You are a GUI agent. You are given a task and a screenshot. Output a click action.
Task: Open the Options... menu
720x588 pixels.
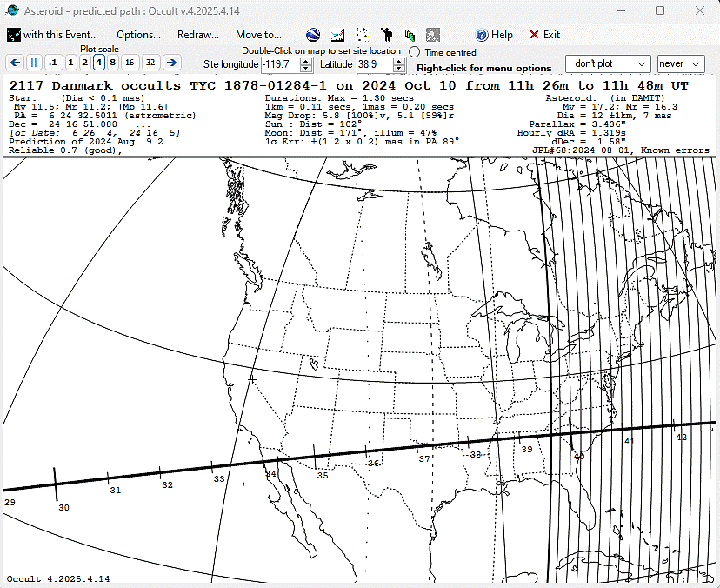pyautogui.click(x=138, y=35)
